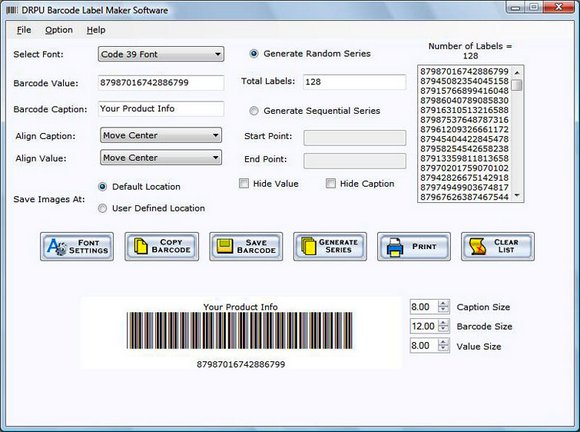Image resolution: width=580 pixels, height=432 pixels.
Task: Increase the Barcode Size value
Action: point(443,323)
